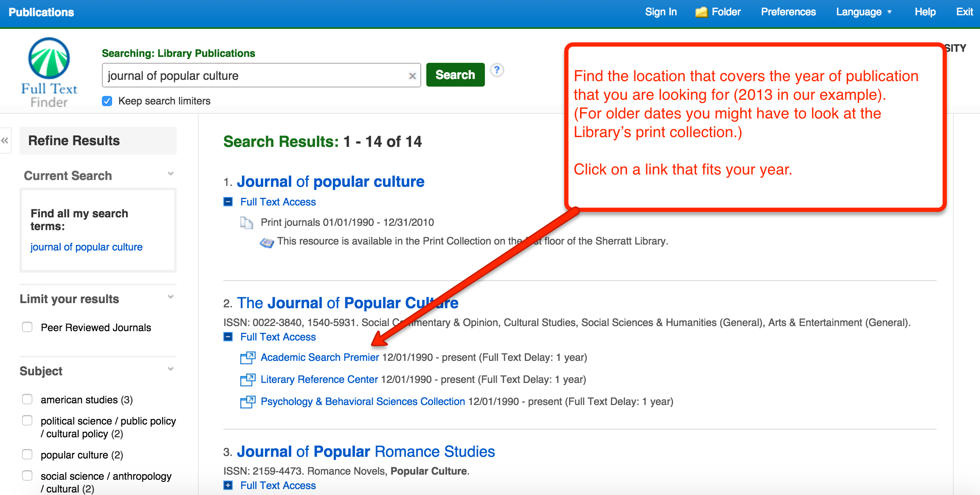Clear the search box with X icon
Screen dimensions: 980x495
412,76
